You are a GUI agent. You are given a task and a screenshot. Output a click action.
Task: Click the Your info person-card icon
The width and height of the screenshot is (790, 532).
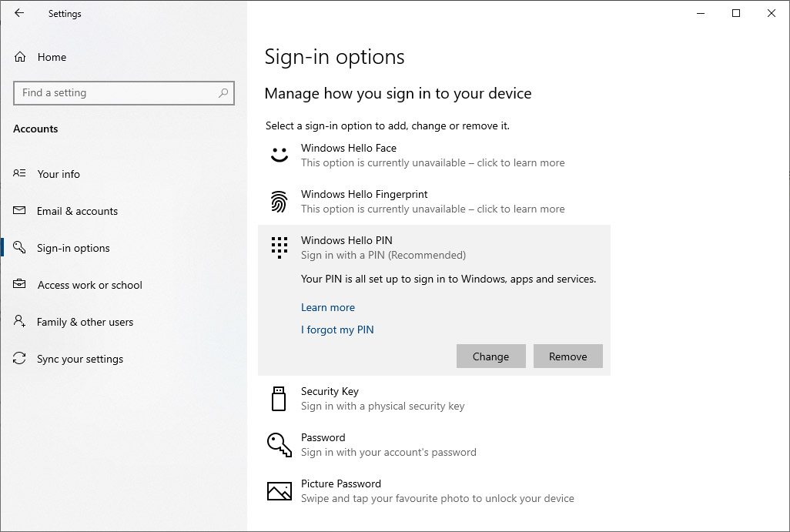pyautogui.click(x=19, y=173)
